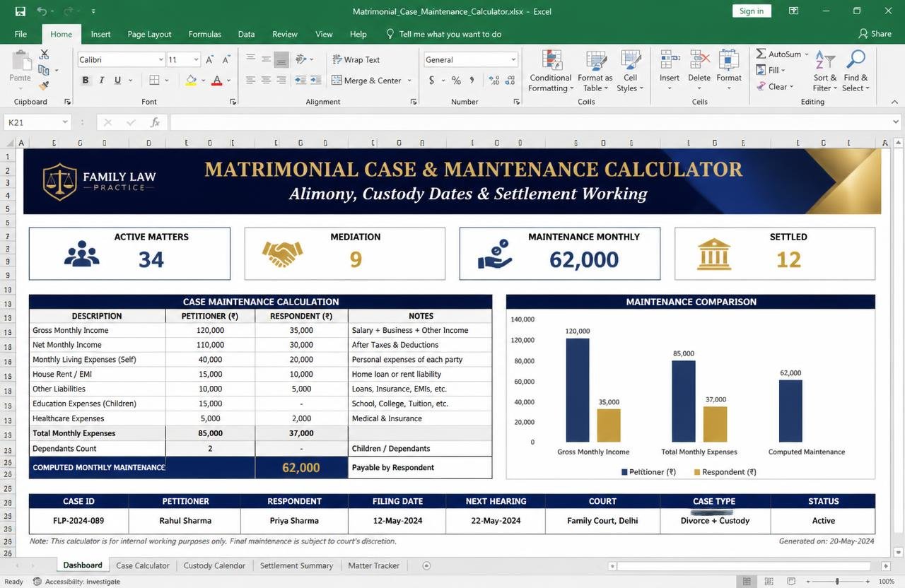This screenshot has height=588, width=905.
Task: Select Bottom Align for the cell
Action: tap(281, 59)
